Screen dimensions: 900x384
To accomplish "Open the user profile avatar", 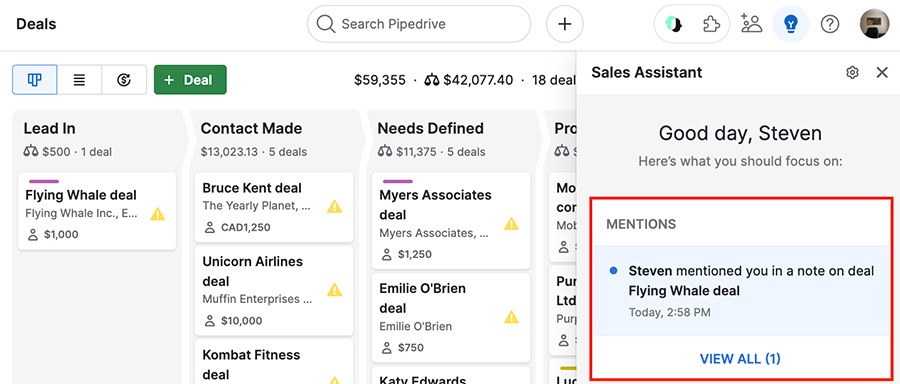I will tap(874, 24).
